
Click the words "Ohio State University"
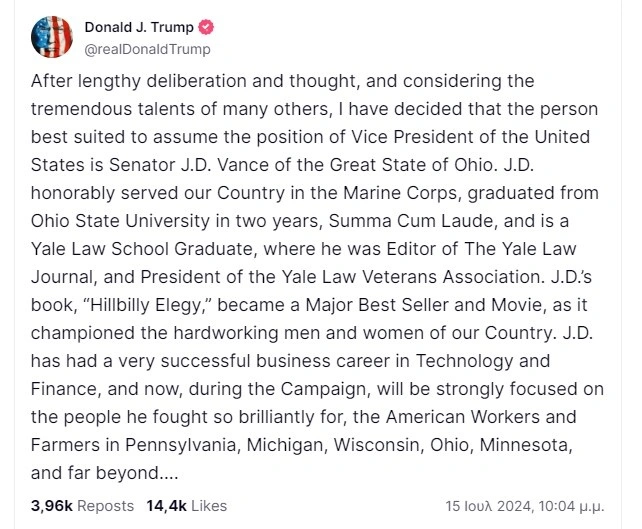pyautogui.click(x=120, y=221)
